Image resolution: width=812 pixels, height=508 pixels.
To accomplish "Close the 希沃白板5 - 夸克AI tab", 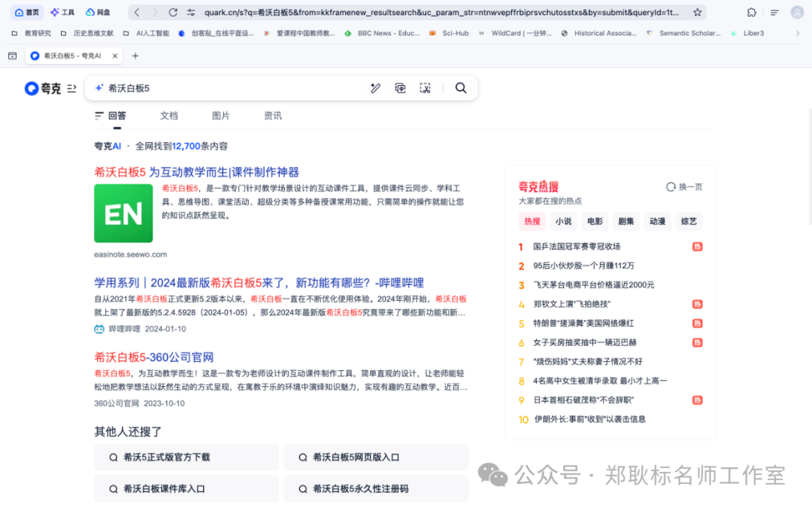I will click(x=115, y=56).
